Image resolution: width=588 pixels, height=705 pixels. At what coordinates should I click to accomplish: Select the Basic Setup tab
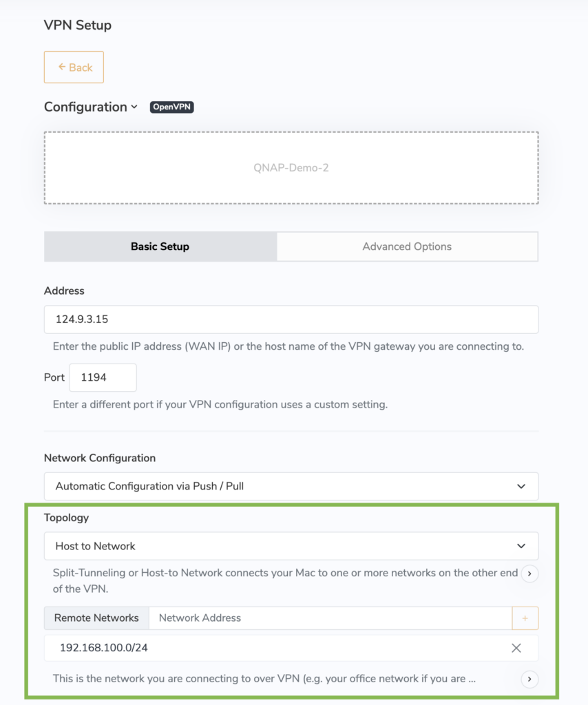coord(160,246)
